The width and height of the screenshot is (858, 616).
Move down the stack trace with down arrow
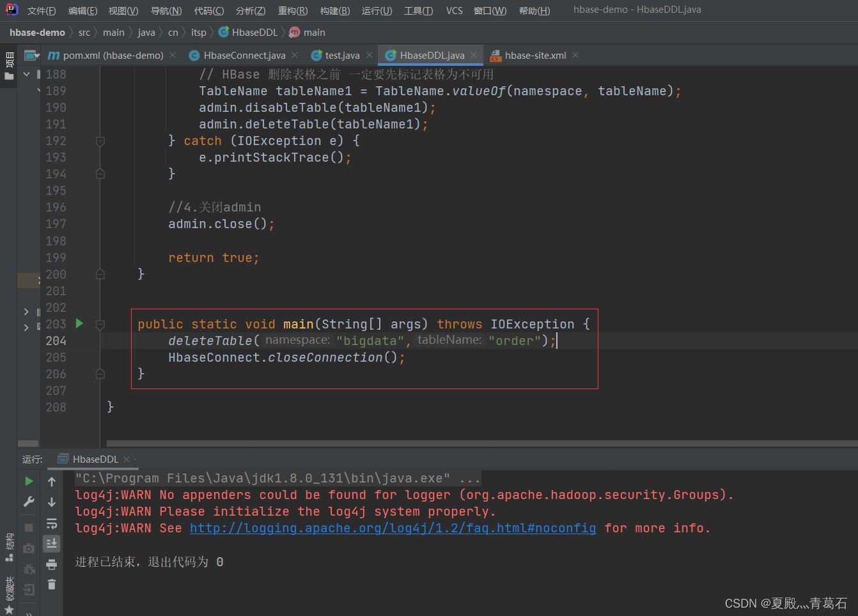52,502
